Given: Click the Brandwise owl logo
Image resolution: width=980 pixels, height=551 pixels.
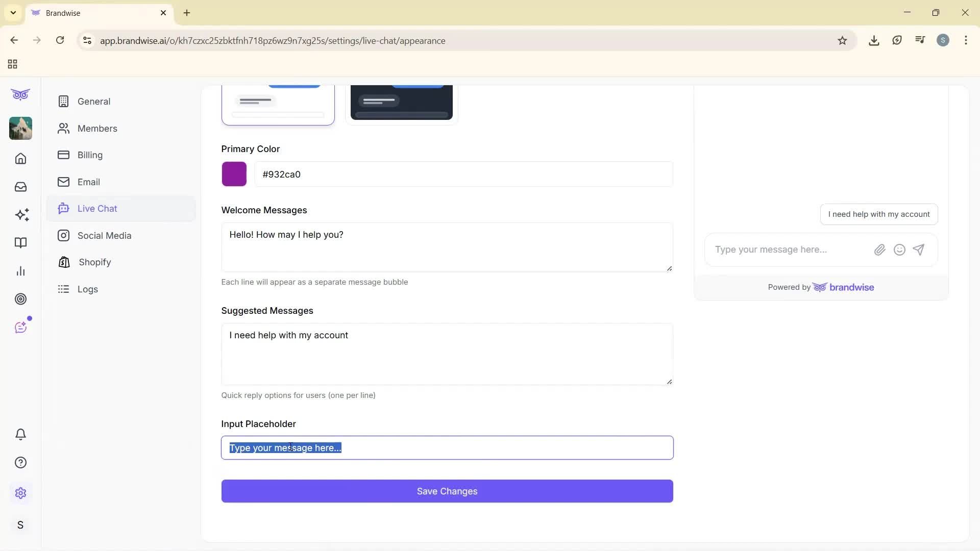Looking at the screenshot, I should [x=20, y=95].
